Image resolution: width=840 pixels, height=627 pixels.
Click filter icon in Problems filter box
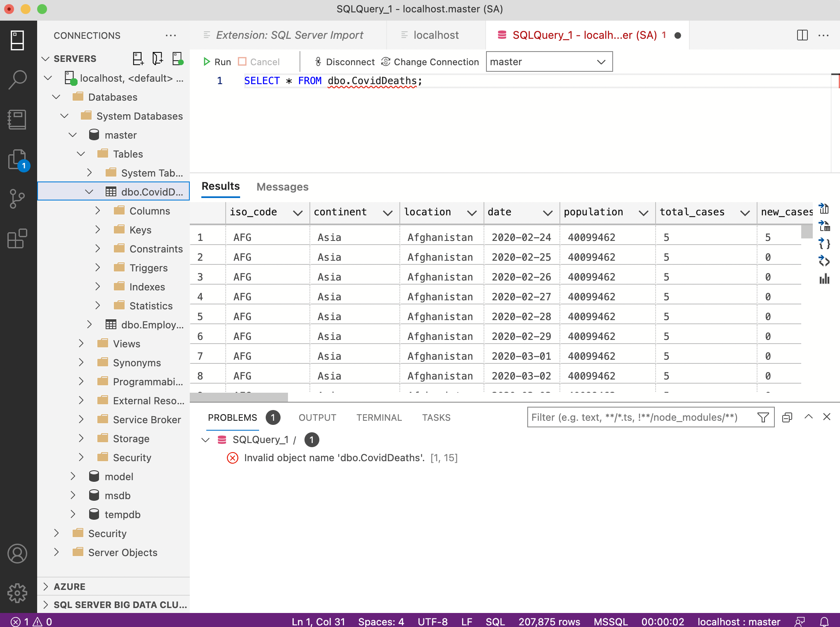click(x=763, y=417)
